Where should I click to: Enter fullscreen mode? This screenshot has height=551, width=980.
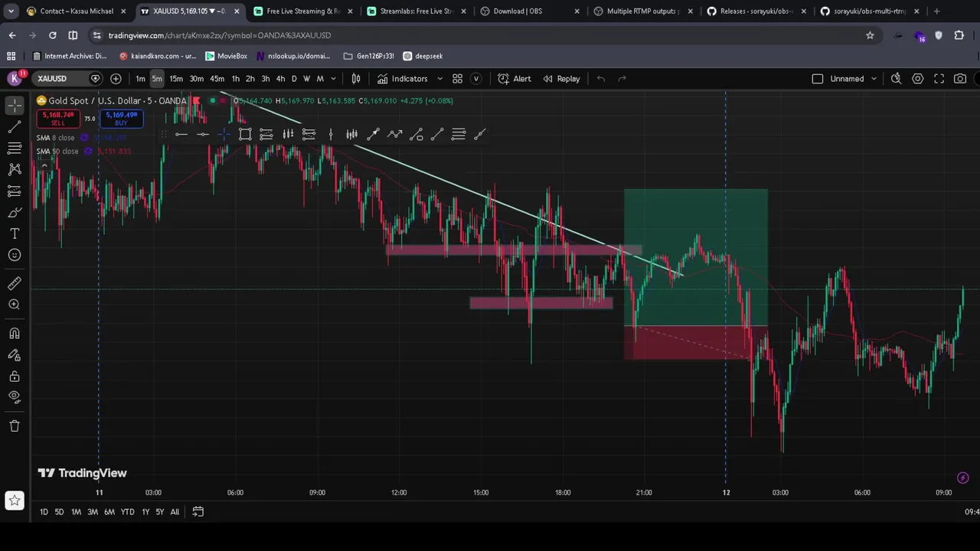939,79
